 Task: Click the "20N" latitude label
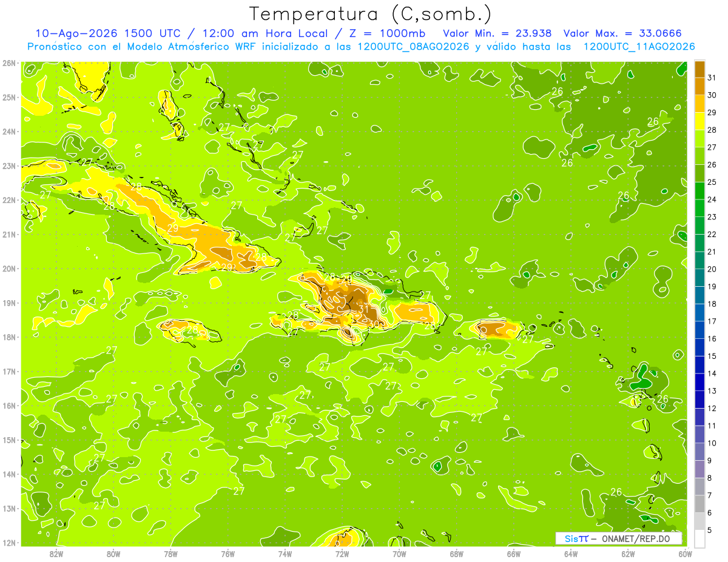tap(9, 269)
